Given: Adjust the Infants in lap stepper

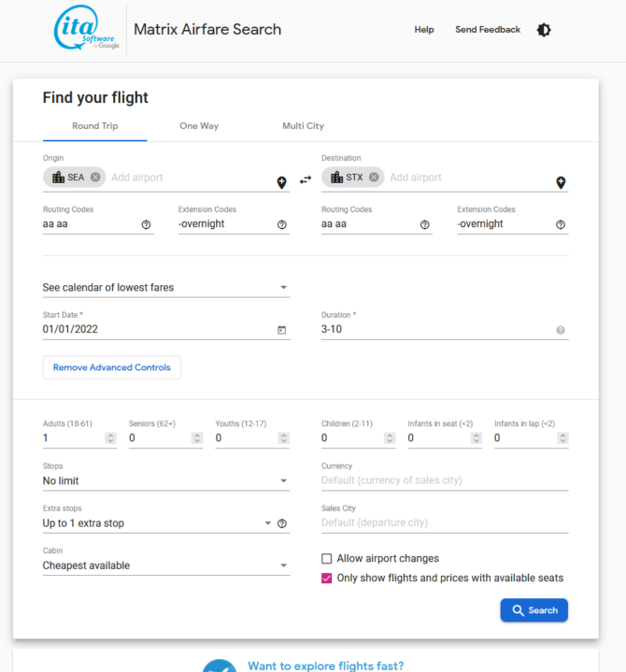Looking at the screenshot, I should click(562, 438).
